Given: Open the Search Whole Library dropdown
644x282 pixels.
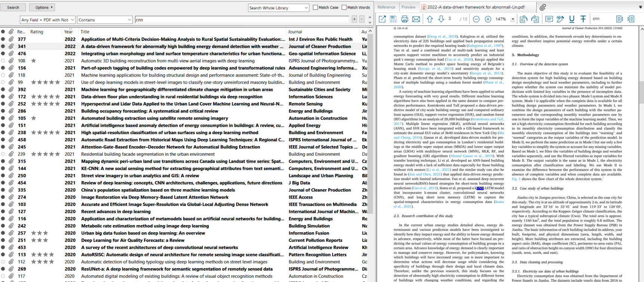Looking at the screenshot, I should pyautogui.click(x=278, y=8).
